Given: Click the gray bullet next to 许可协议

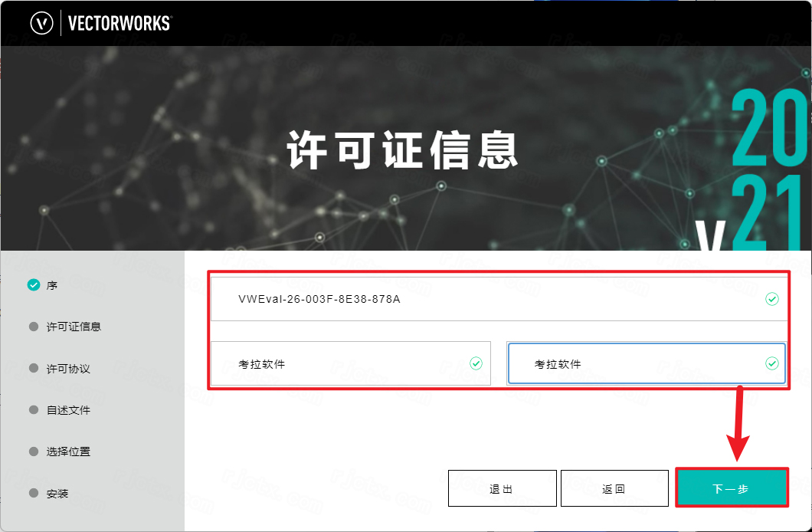Looking at the screenshot, I should point(33,369).
